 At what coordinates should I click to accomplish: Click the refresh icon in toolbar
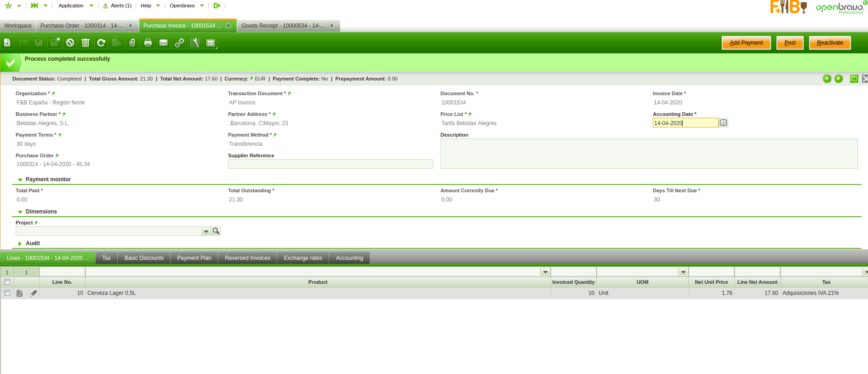click(x=101, y=43)
